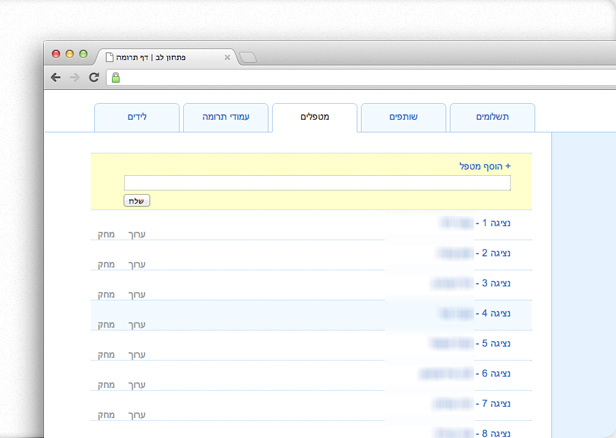Select the פתחון לב browser tab
The width and height of the screenshot is (616, 438).
click(x=165, y=57)
